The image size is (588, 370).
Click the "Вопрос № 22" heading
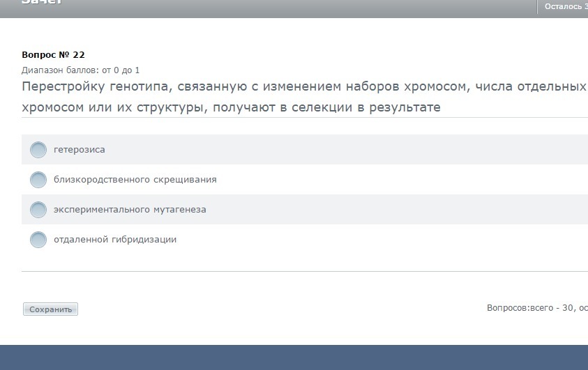pos(53,55)
